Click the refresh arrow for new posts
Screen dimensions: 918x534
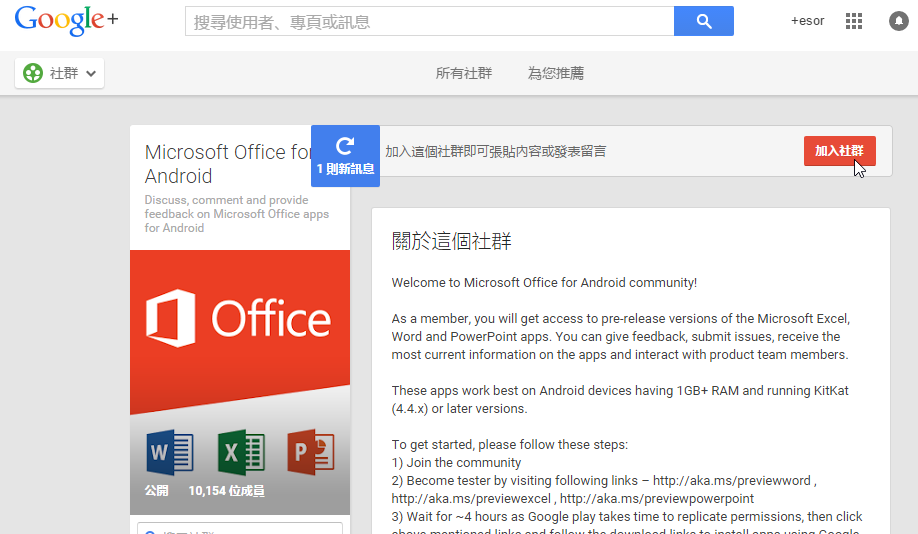tap(345, 145)
